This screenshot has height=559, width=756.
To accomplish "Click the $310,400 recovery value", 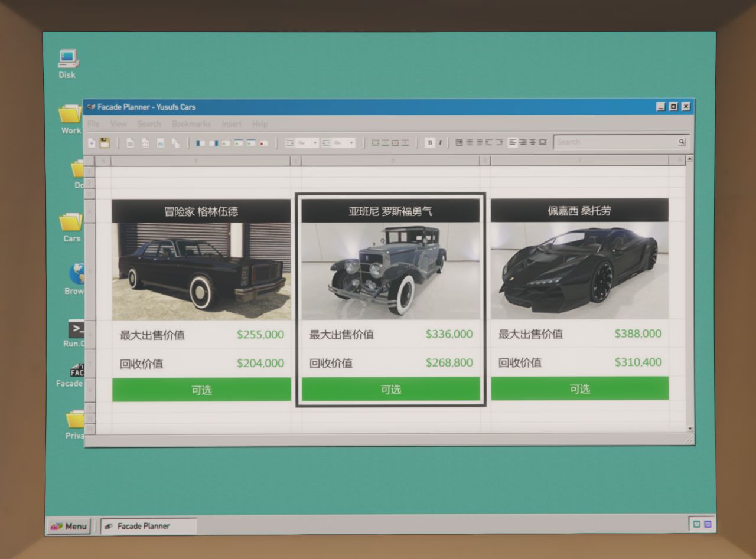I will [638, 362].
